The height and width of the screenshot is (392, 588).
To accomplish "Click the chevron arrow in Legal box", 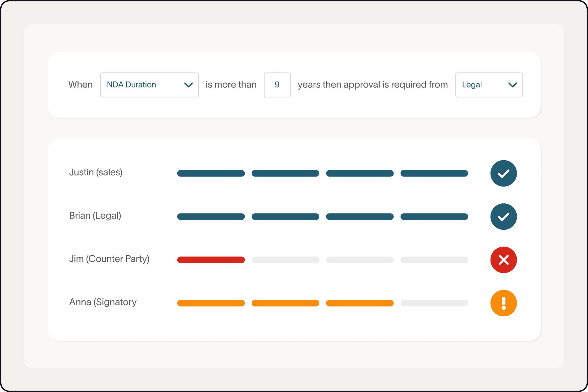I will pyautogui.click(x=513, y=85).
